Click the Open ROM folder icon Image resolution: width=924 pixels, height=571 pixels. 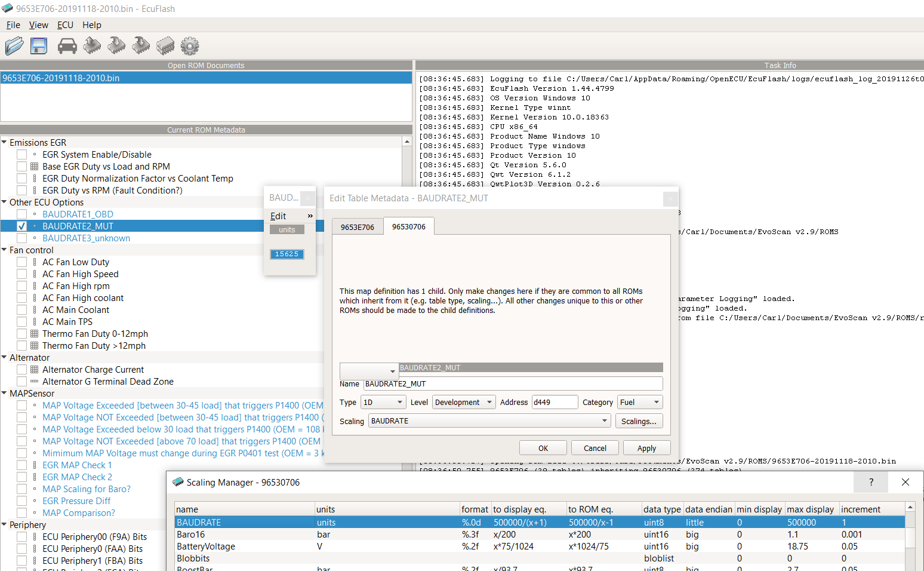pos(14,46)
